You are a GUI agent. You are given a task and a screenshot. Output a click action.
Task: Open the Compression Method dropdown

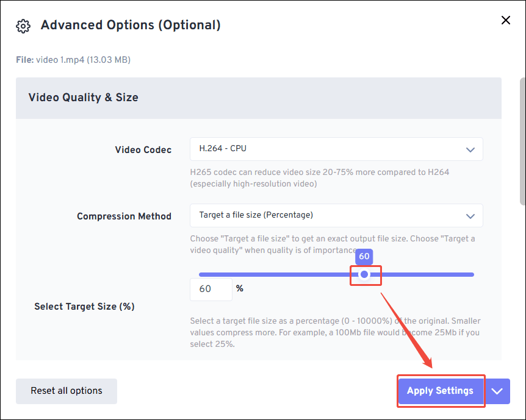pos(336,215)
